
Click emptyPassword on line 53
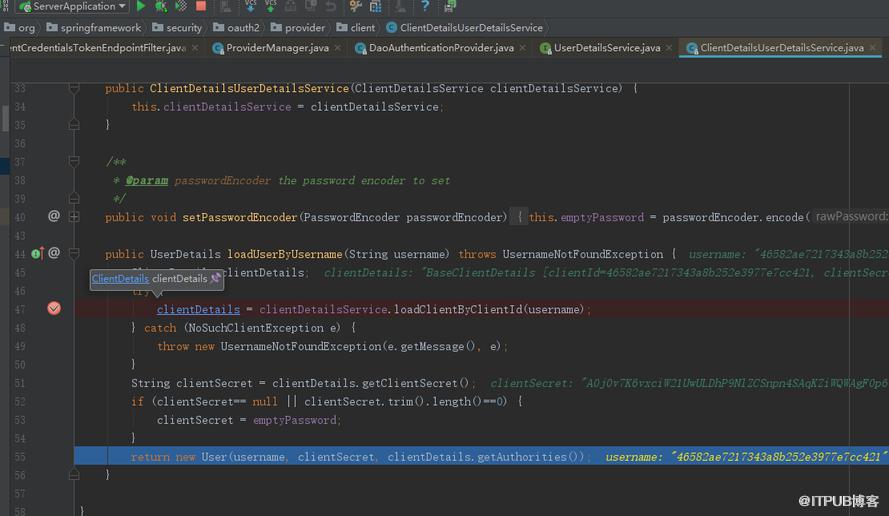click(294, 420)
